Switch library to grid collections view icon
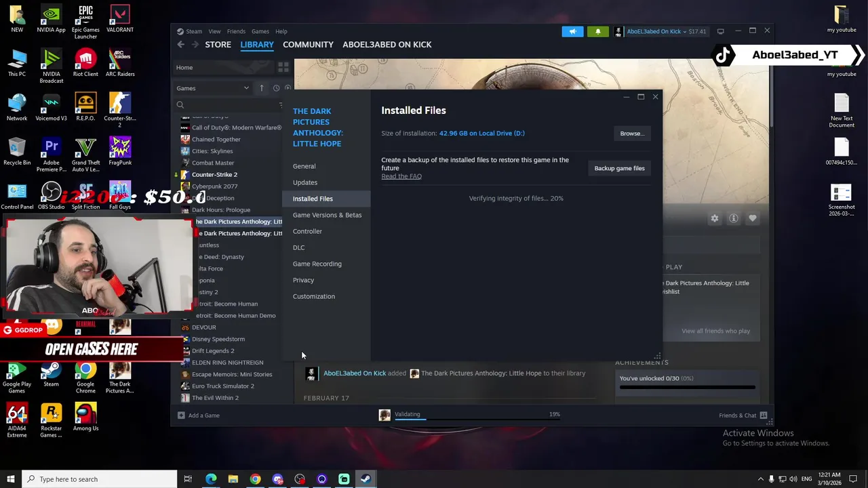This screenshot has height=488, width=868. coord(283,67)
